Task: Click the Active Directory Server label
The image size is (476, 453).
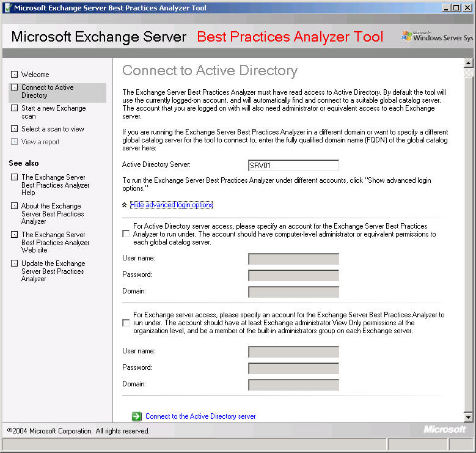Action: [x=156, y=164]
